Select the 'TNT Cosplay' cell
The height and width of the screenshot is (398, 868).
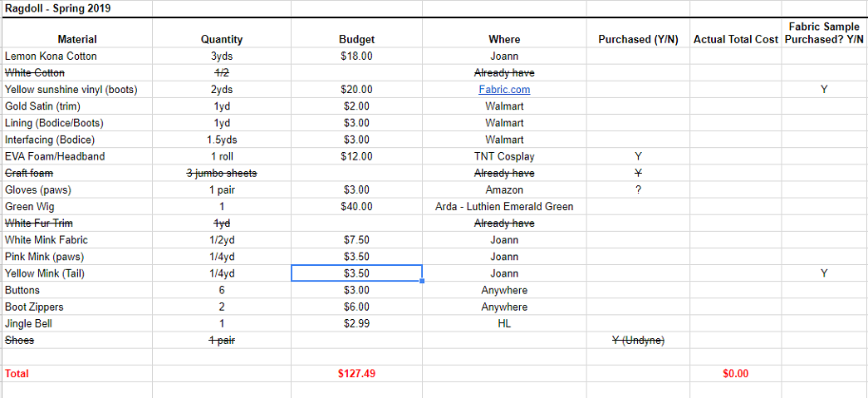504,157
